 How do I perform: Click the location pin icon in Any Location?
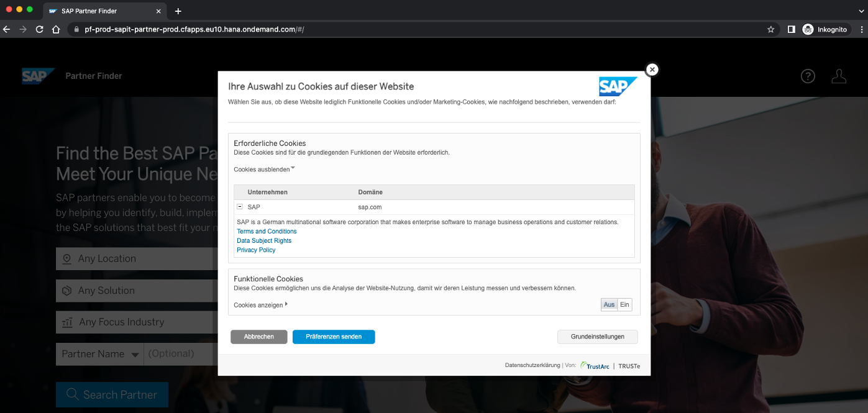[x=67, y=258]
